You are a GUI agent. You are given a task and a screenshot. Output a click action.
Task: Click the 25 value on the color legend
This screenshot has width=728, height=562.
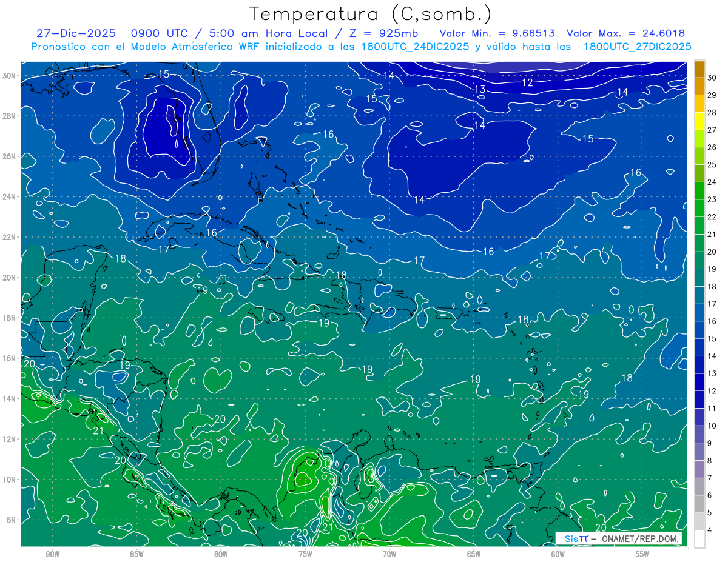click(712, 165)
